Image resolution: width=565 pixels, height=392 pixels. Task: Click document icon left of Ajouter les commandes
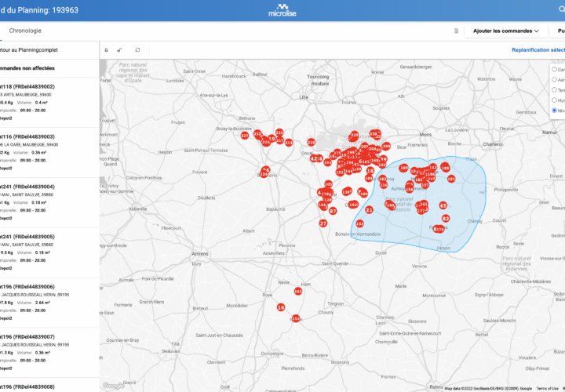(456, 31)
